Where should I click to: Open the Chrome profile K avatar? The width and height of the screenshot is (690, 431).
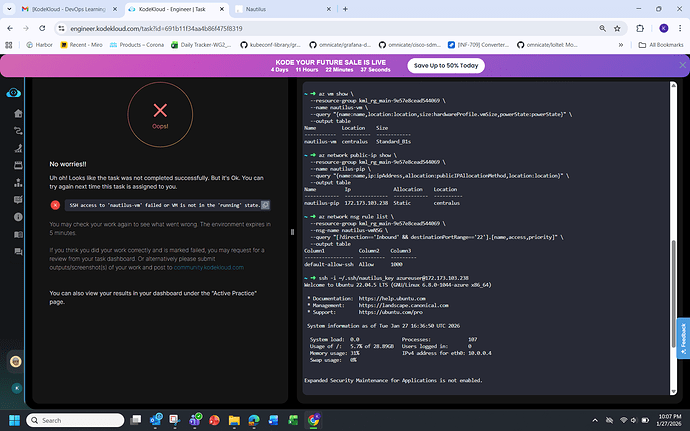coord(664,28)
